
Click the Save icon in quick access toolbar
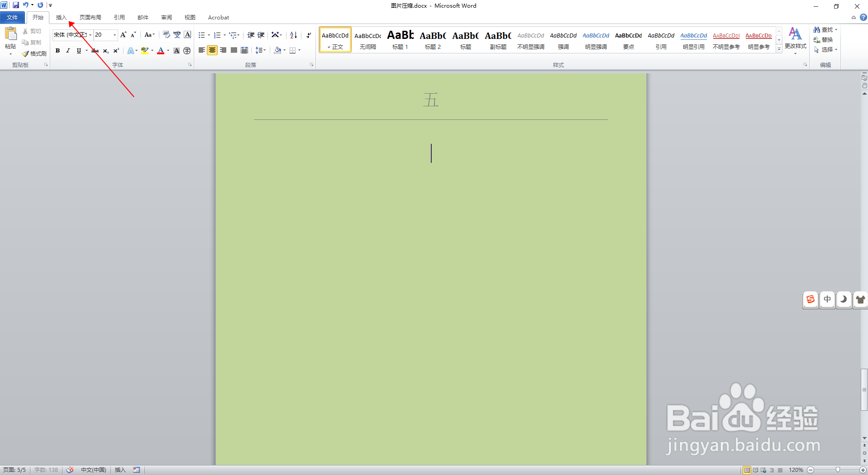[16, 5]
